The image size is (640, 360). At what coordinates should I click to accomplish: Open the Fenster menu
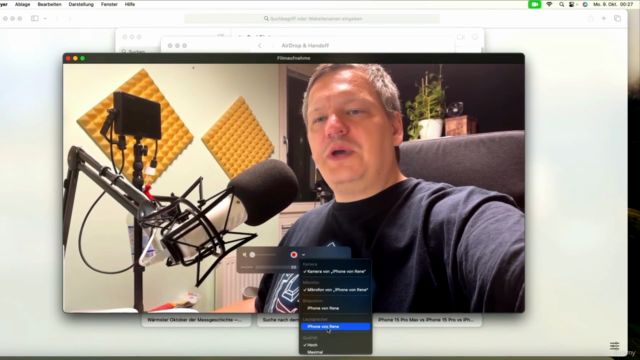(109, 4)
